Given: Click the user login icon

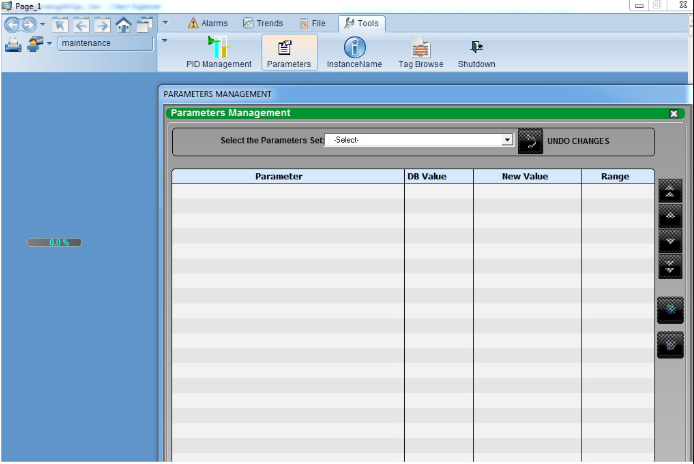Looking at the screenshot, I should point(35,44).
